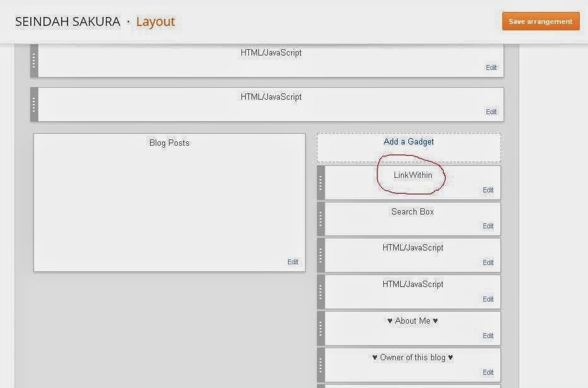
Task: Grab the Search Box gadget drag handle
Action: click(321, 219)
